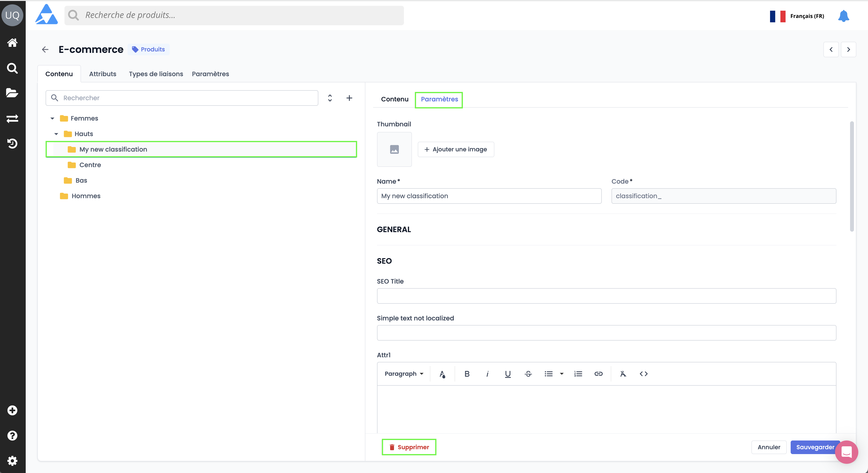This screenshot has height=473, width=868.
Task: Select the Produits tag
Action: click(149, 49)
